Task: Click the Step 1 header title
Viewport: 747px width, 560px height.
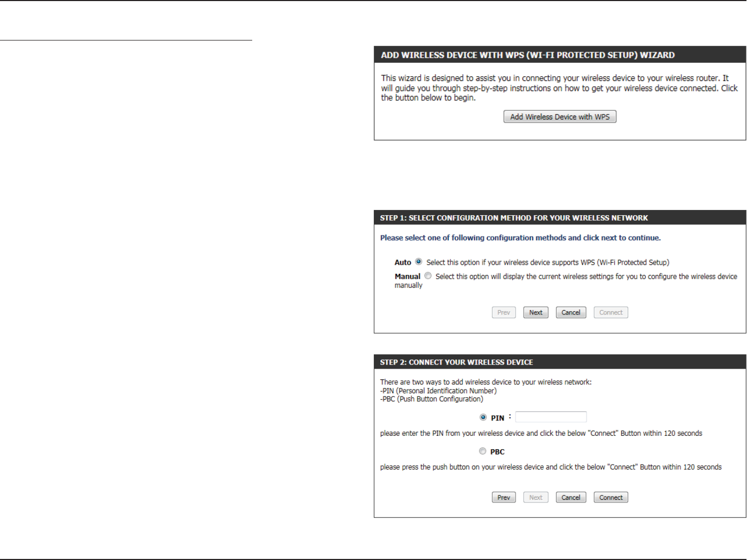Action: [514, 218]
